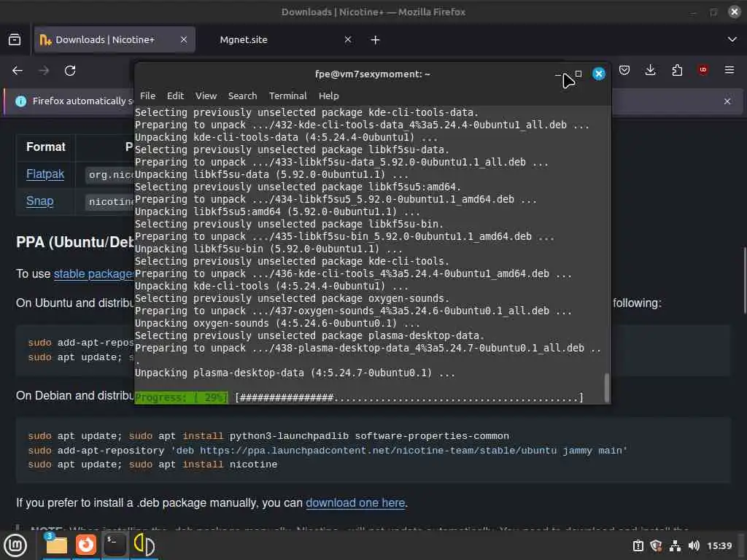Viewport: 747px width, 560px height.
Task: Click the Format table header
Action: 46,147
